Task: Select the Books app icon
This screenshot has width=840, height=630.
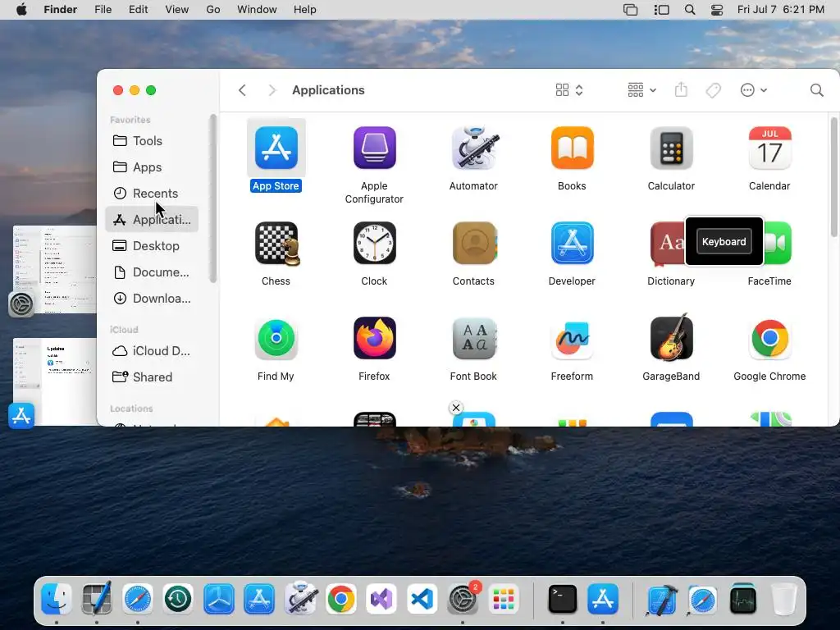Action: point(572,148)
